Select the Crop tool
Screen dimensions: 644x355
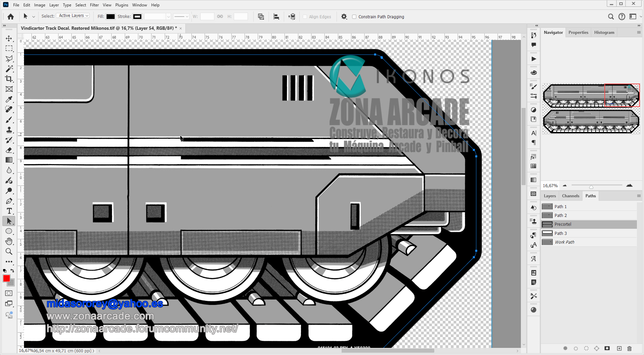click(9, 79)
